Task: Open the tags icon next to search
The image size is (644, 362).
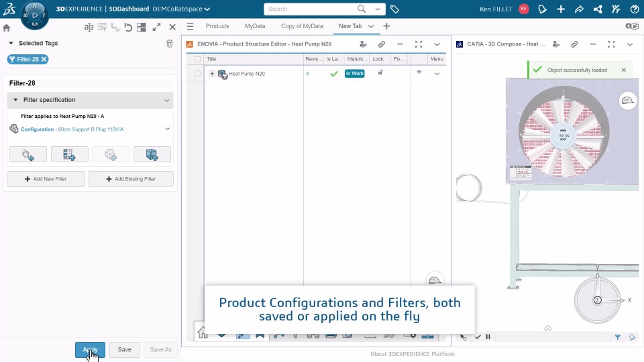Action: point(394,9)
